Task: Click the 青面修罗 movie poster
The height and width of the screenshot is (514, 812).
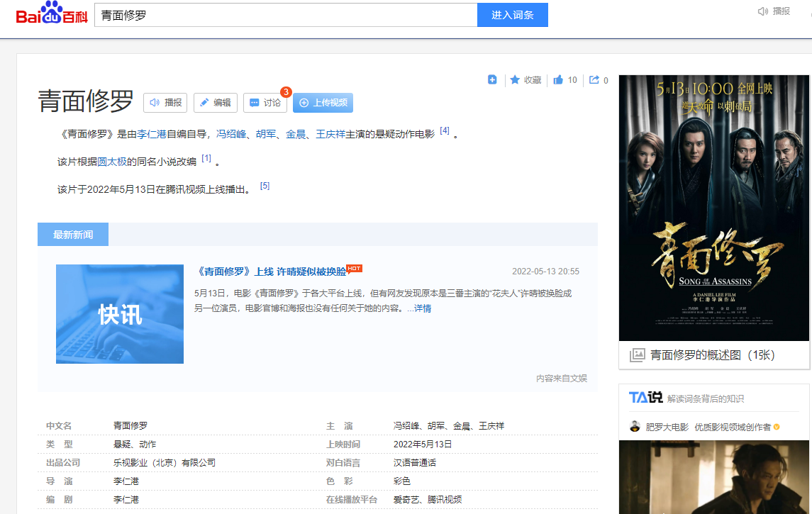Action: 713,208
